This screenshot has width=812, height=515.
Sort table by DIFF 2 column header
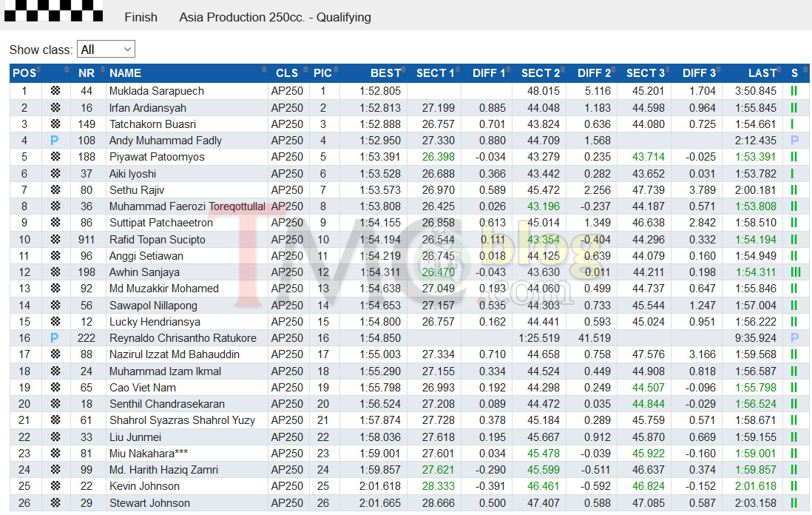(x=592, y=73)
